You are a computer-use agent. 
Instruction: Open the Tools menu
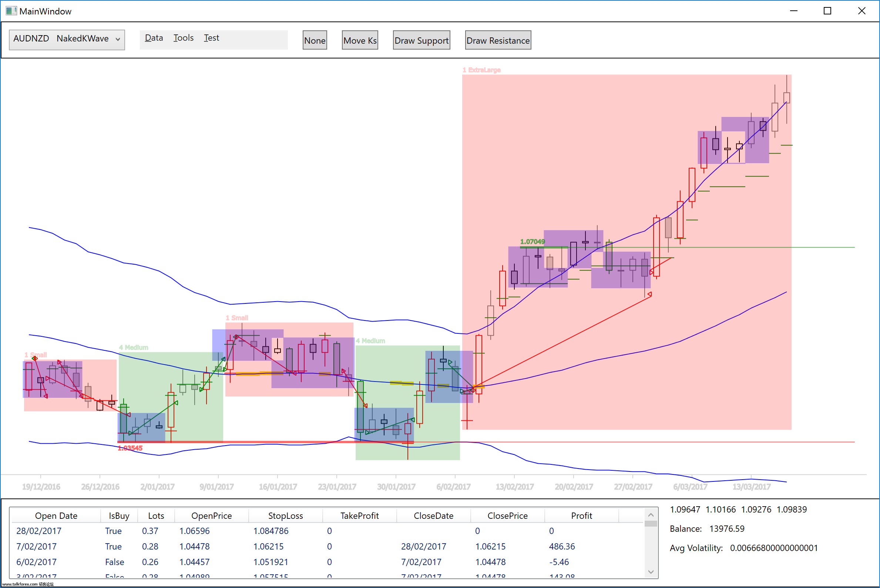click(183, 38)
